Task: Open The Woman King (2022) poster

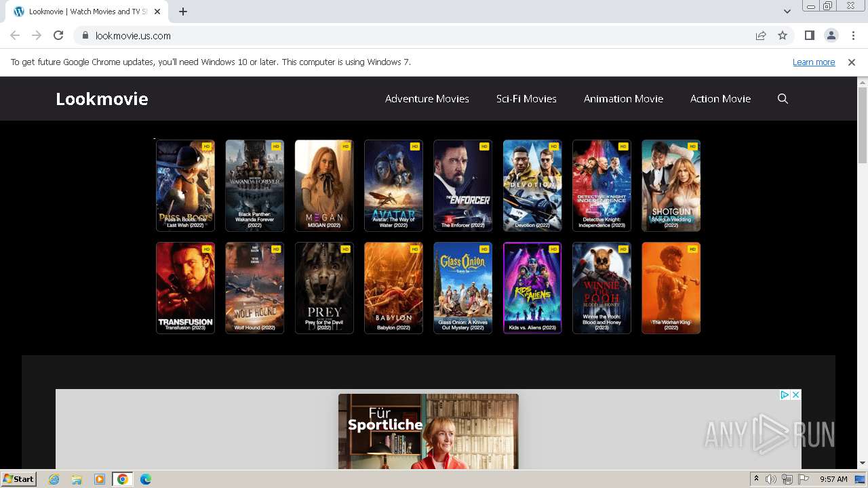Action: tap(671, 288)
